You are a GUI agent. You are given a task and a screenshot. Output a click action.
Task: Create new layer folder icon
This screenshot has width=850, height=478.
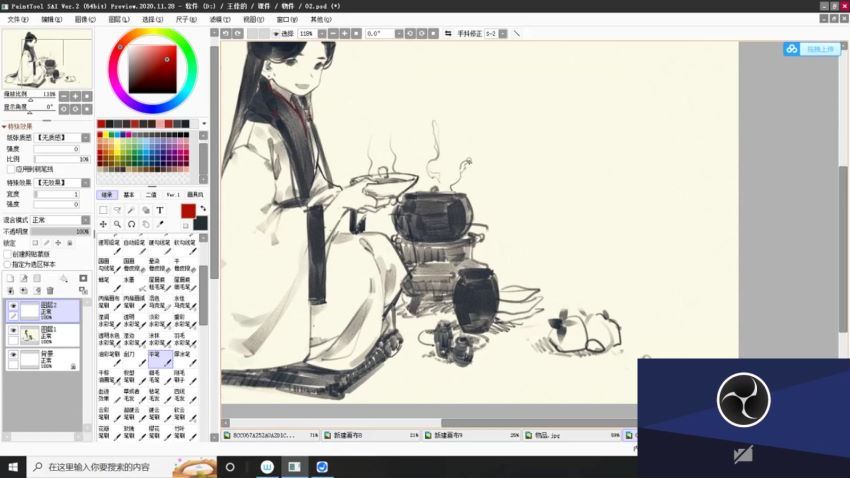point(37,278)
